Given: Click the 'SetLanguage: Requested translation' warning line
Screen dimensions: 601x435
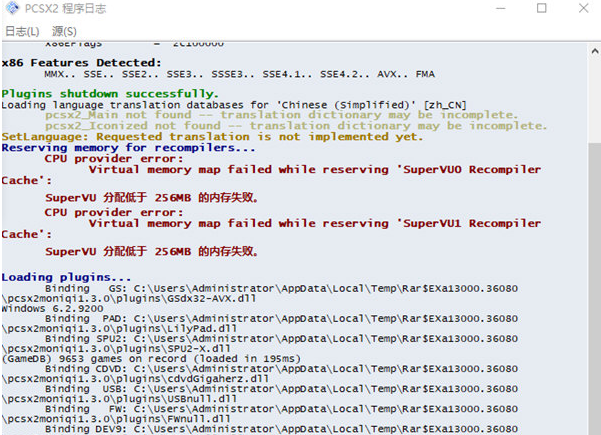Looking at the screenshot, I should (x=212, y=136).
